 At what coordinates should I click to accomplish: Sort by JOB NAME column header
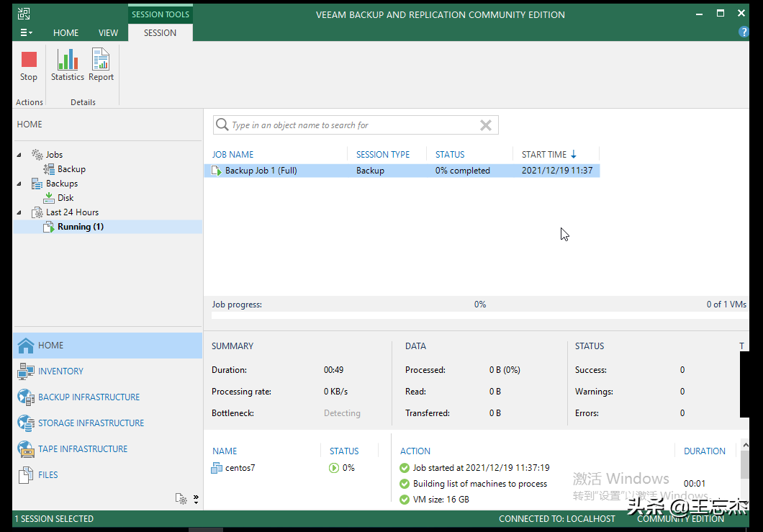click(x=232, y=154)
